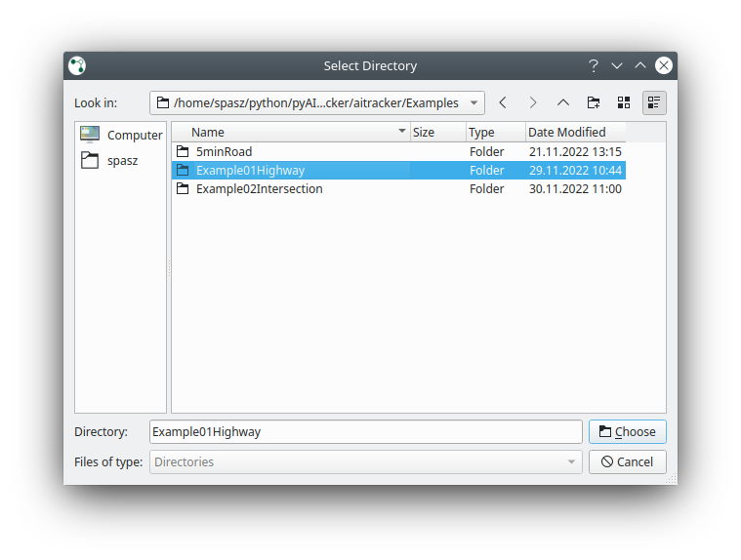Switch to detail view mode
741x560 pixels.
(x=654, y=102)
